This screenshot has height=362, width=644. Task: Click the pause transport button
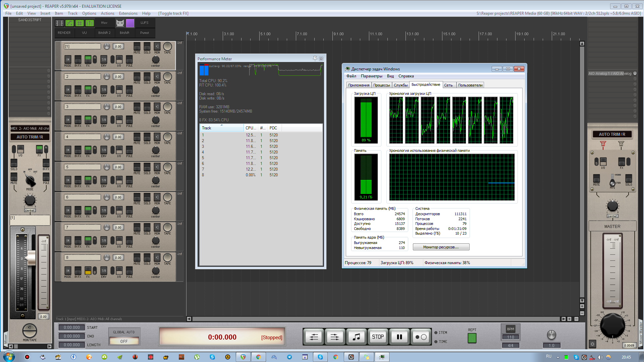point(399,337)
